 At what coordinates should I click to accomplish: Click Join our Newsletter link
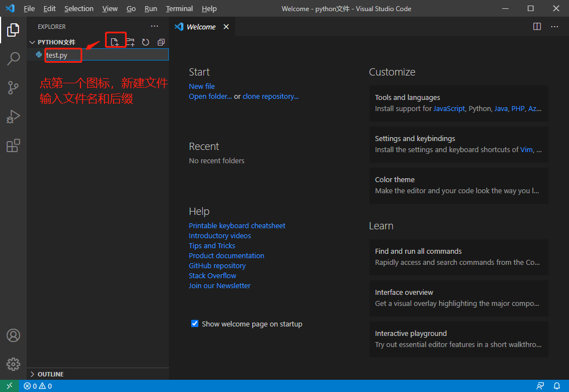219,285
